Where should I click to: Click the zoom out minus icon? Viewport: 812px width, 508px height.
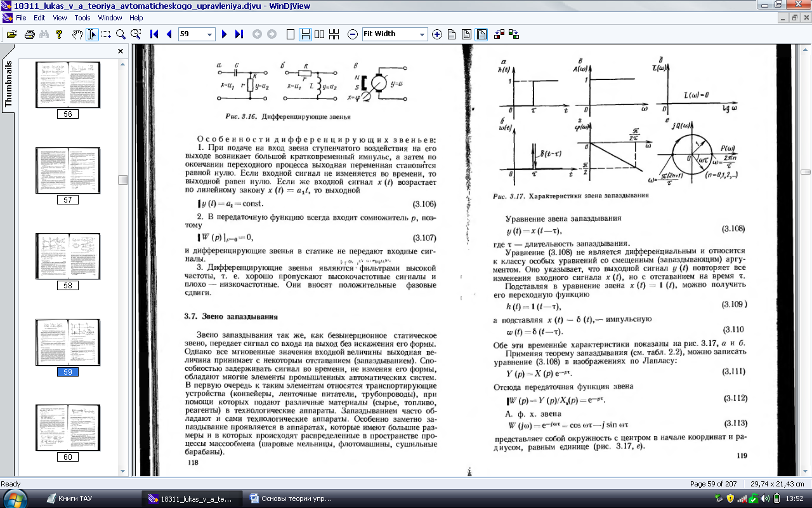tap(353, 34)
